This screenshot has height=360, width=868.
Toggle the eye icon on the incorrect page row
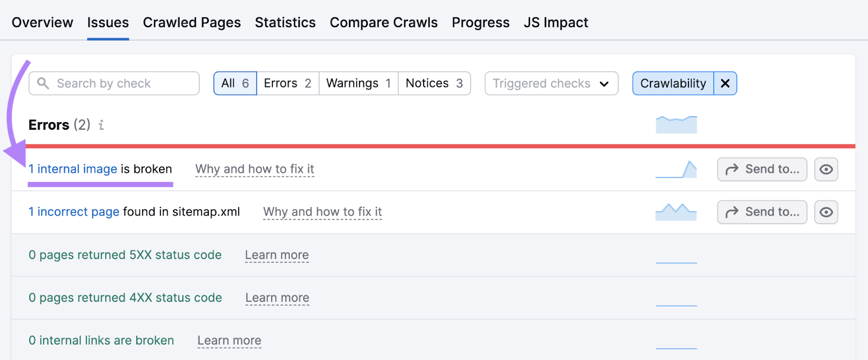[826, 212]
